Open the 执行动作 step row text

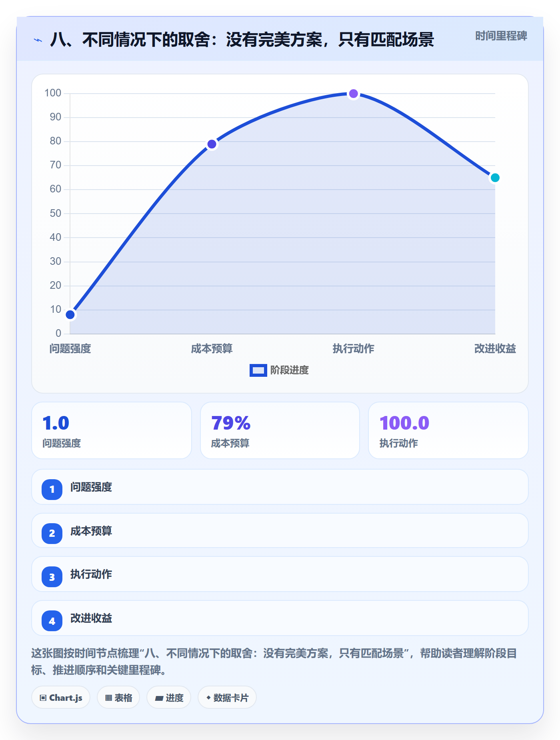click(91, 574)
